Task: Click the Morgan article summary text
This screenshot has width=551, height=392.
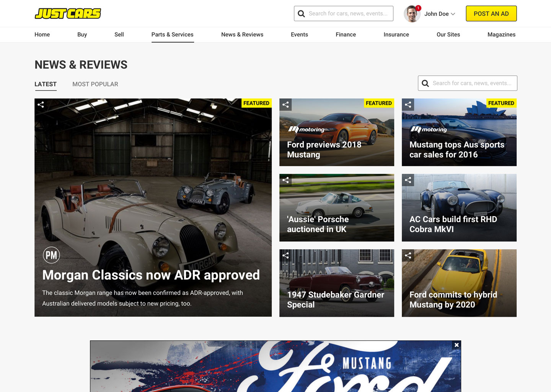Action: (x=142, y=298)
